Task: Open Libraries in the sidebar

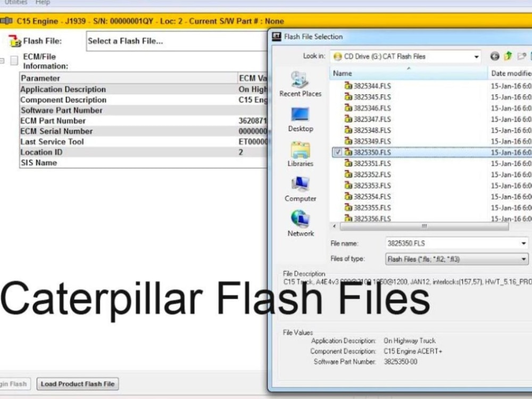Action: [300, 154]
